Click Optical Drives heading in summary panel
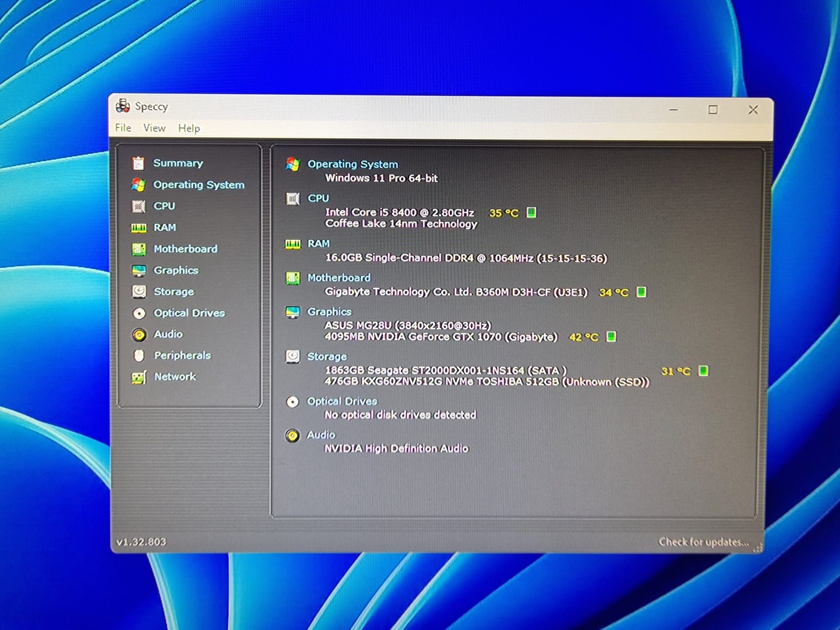The width and height of the screenshot is (840, 630). 342,402
